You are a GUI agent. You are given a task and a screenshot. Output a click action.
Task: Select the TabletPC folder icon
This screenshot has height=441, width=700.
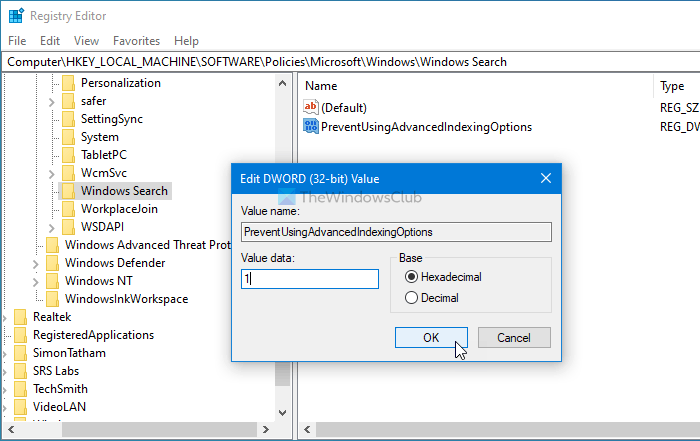(68, 155)
